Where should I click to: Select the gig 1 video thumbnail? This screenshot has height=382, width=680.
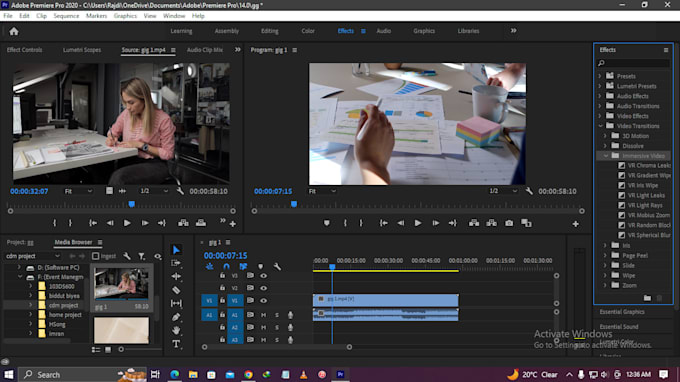click(x=121, y=283)
